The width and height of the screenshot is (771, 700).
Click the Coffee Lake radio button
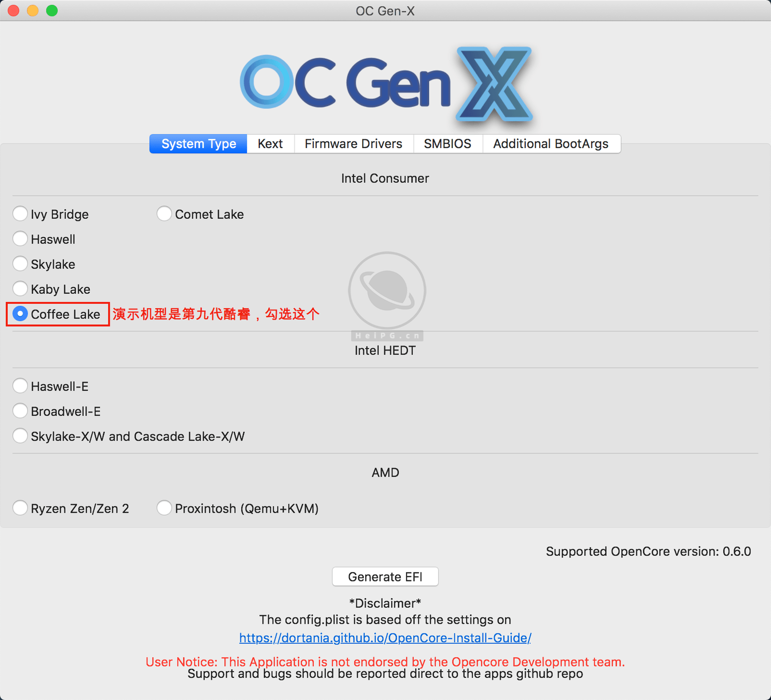[20, 314]
